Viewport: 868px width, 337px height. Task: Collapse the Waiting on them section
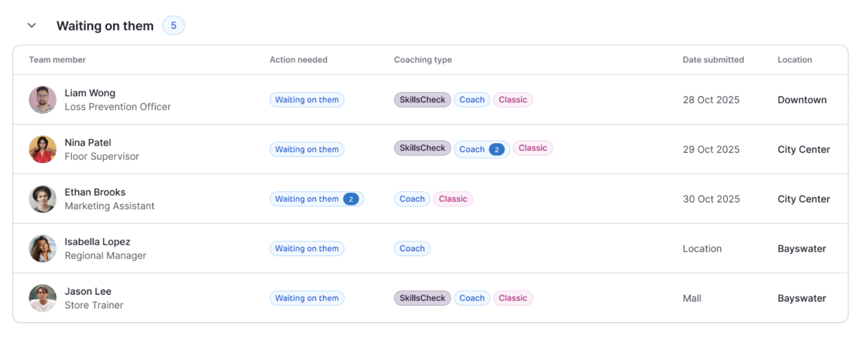pos(32,25)
